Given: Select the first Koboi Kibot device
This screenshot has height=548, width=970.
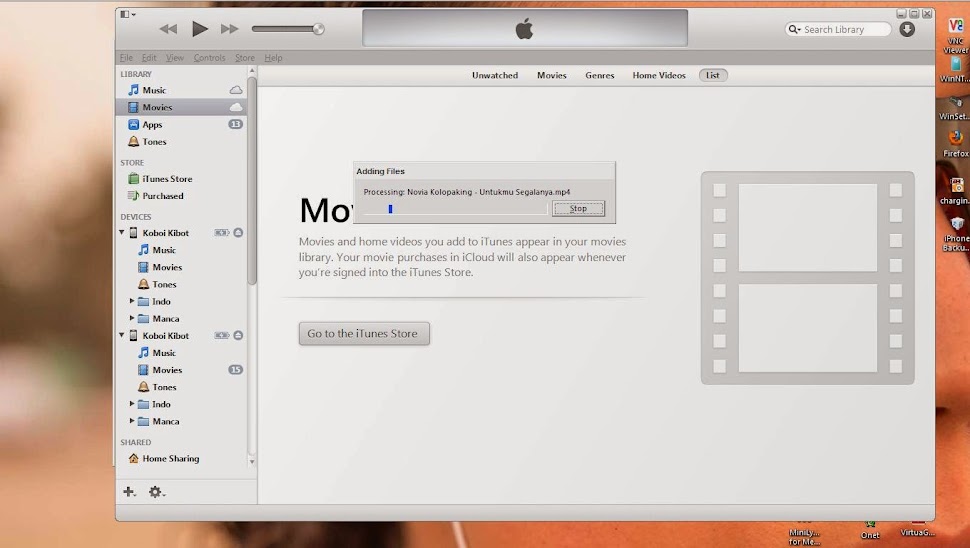Looking at the screenshot, I should [x=165, y=233].
